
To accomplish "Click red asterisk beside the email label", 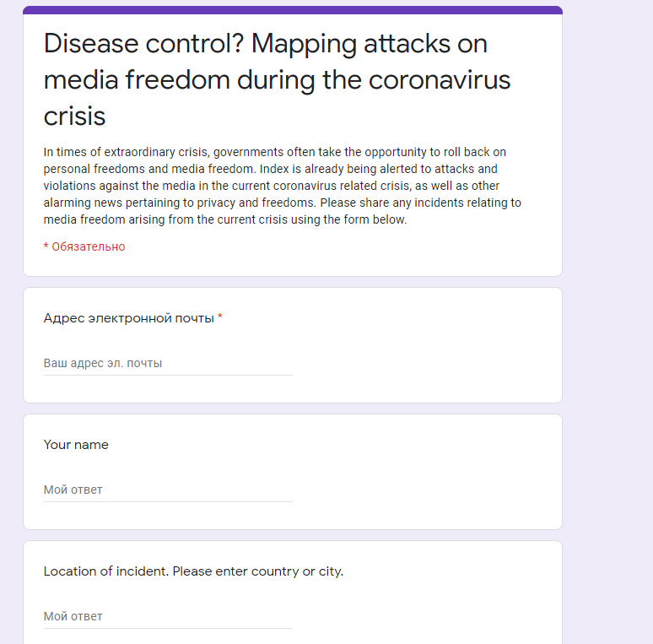I will pyautogui.click(x=220, y=318).
